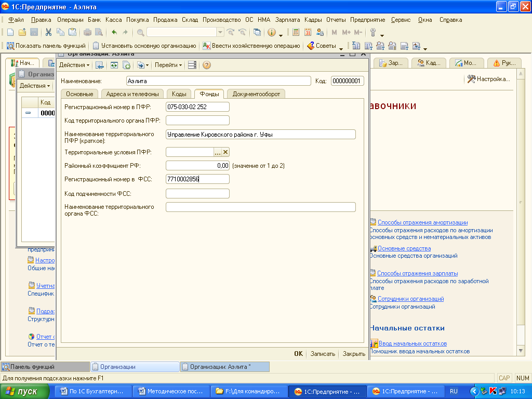Open the Зарплата menu
532x399 pixels.
[287, 20]
